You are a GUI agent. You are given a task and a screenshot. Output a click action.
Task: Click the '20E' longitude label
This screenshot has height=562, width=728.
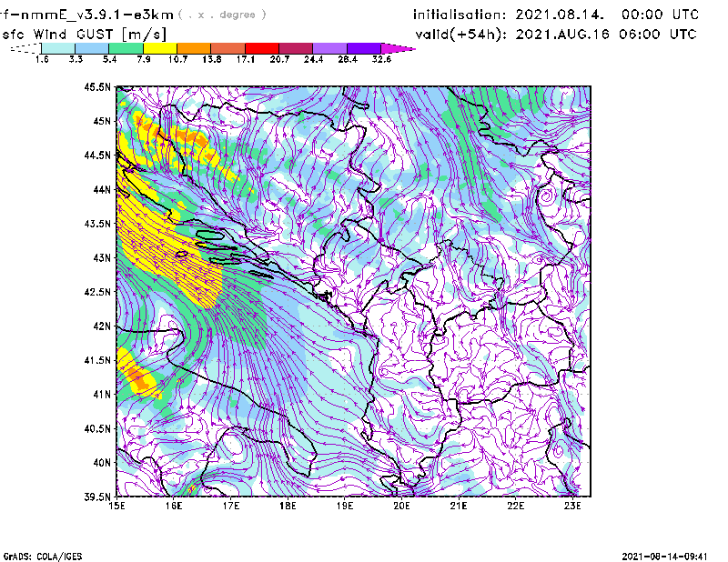tap(401, 506)
